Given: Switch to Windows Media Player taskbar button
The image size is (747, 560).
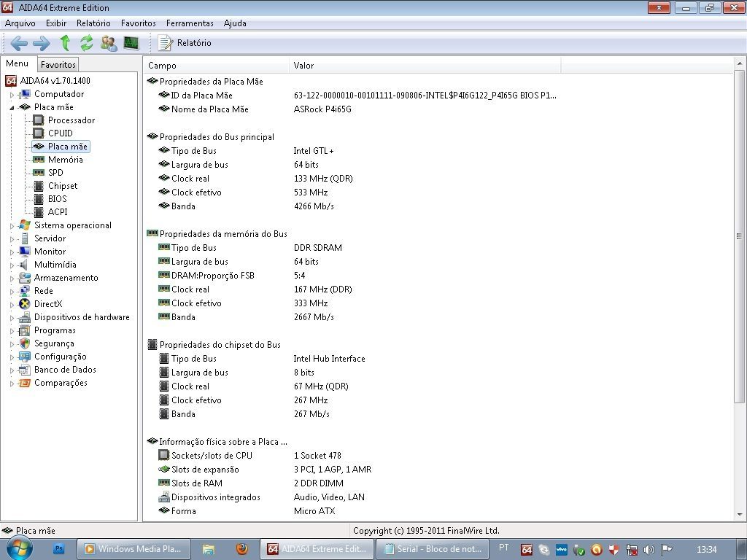Looking at the screenshot, I should (133, 549).
